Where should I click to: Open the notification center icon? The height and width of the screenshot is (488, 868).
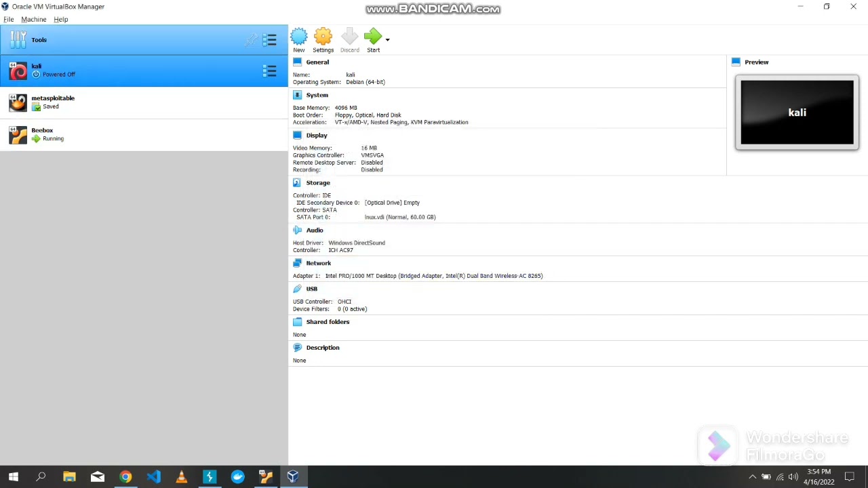pyautogui.click(x=850, y=477)
